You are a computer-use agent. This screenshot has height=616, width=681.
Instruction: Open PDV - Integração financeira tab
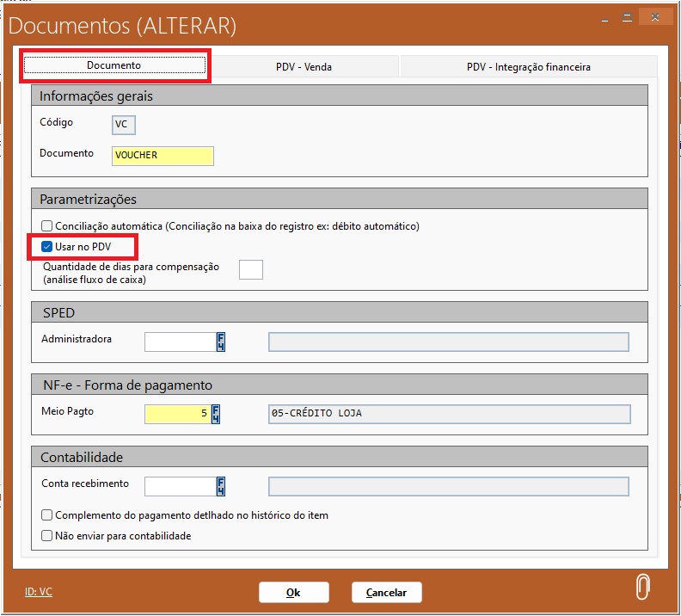[x=528, y=66]
